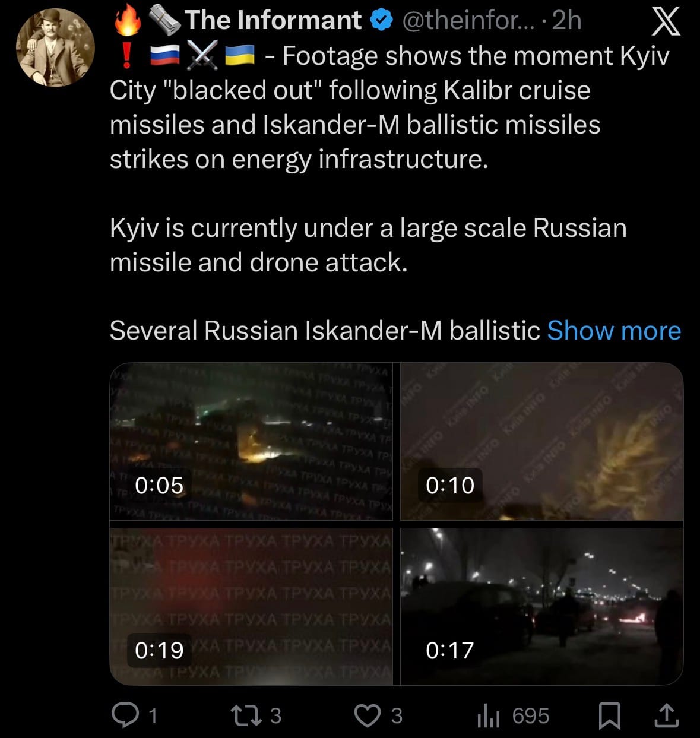Like the post with heart icon
Viewport: 700px width, 738px height.
coord(368,715)
